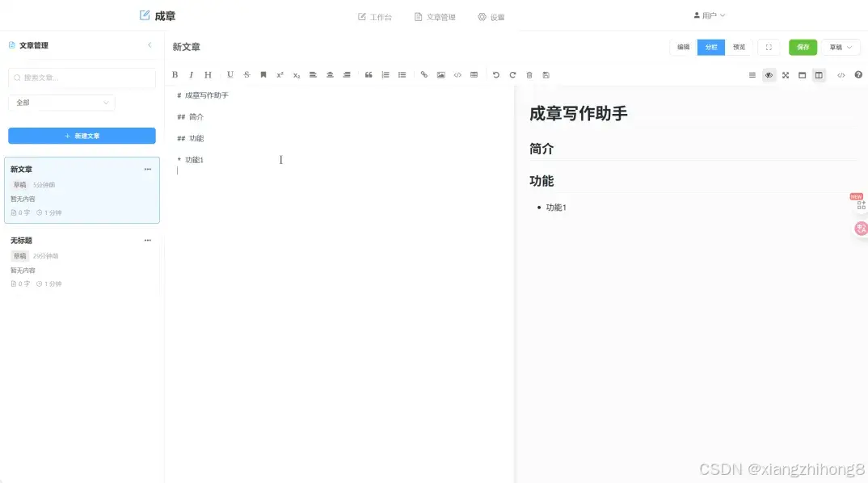Image resolution: width=868 pixels, height=483 pixels.
Task: Click the red floating translate widget icon
Action: coord(861,229)
